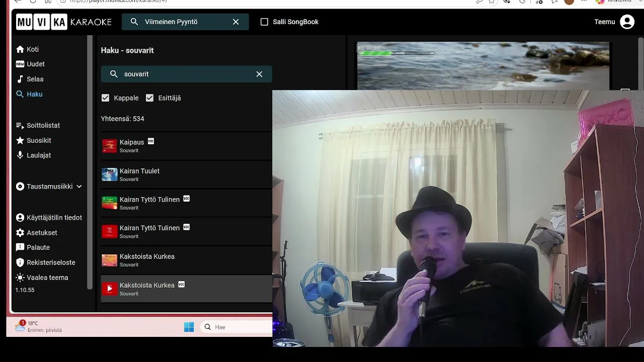Screen dimensions: 644x362
Task: Click the Kairan Tuulet thumbnail
Action: (110, 174)
